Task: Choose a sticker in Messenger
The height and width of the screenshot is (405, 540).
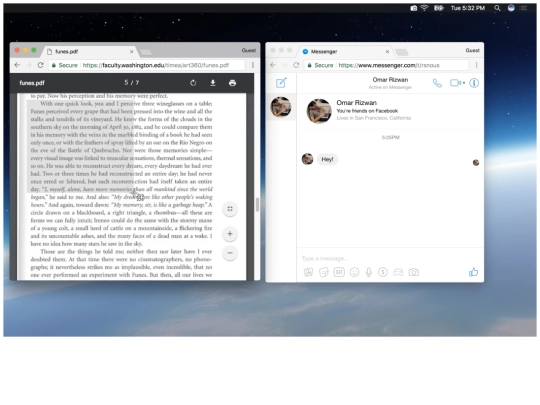Action: 324,272
